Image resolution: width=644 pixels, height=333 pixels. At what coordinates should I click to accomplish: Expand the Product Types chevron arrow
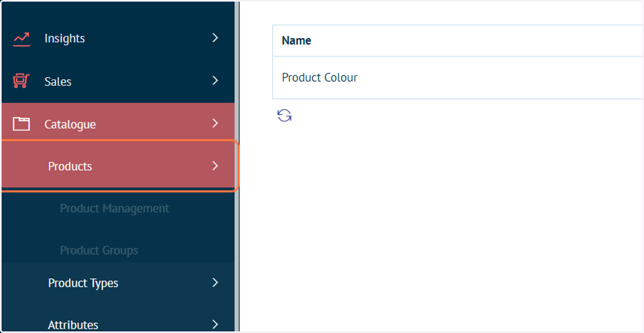click(x=215, y=283)
